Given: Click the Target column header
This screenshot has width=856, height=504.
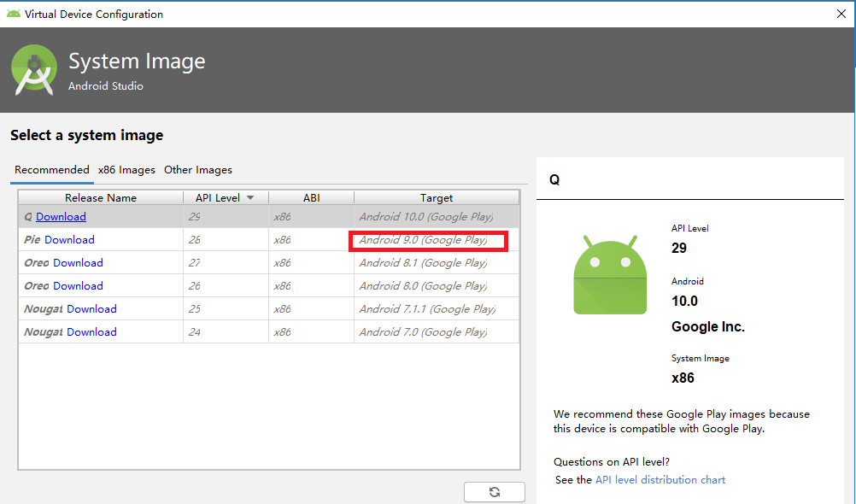Looking at the screenshot, I should click(437, 197).
